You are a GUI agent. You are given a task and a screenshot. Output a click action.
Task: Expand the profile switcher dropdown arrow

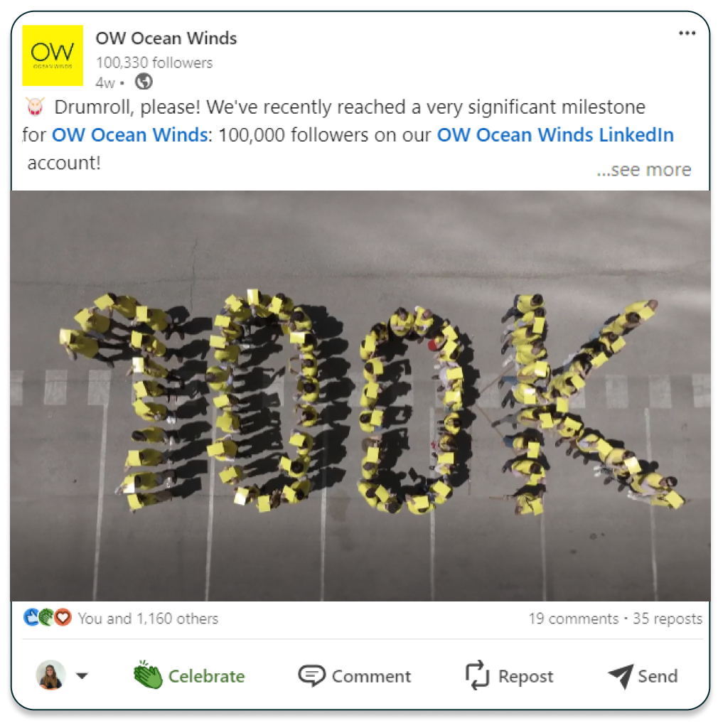coord(82,675)
